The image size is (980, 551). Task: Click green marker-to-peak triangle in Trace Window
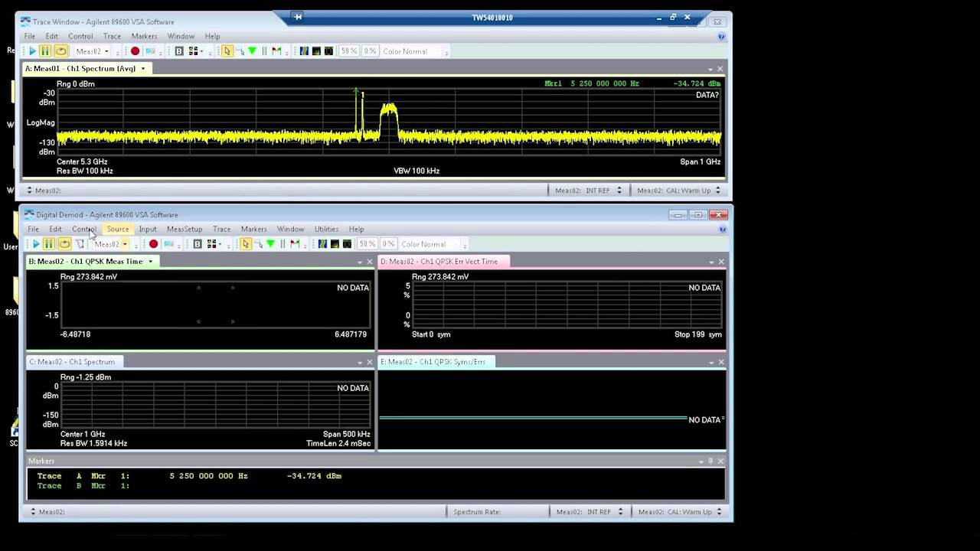(x=251, y=51)
